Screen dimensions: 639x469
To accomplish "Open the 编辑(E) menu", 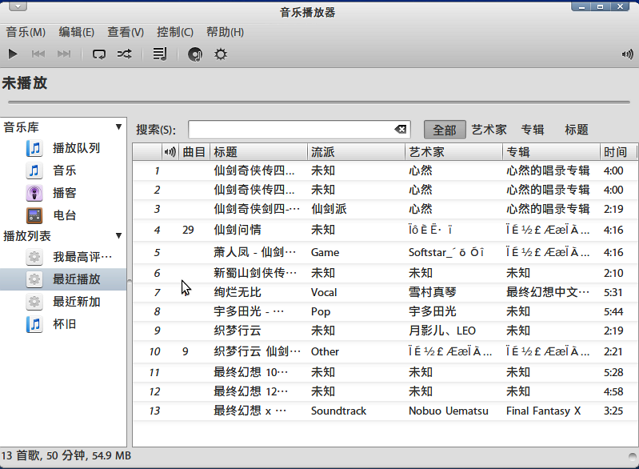I will point(76,32).
